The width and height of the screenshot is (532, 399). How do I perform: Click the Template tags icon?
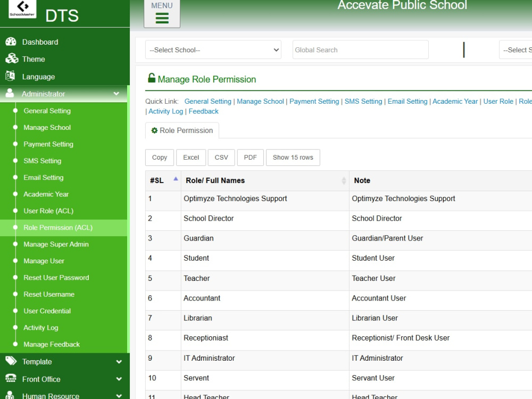click(x=11, y=361)
